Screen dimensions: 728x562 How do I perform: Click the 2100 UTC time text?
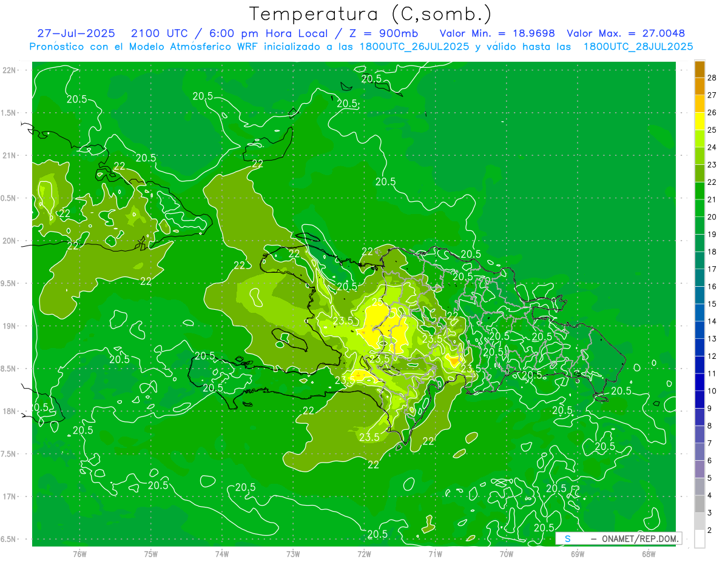tap(160, 33)
